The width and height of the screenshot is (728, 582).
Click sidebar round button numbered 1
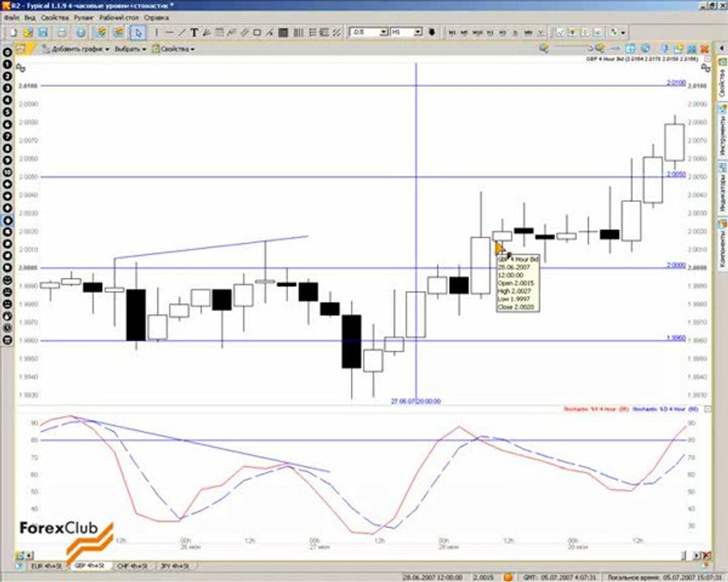point(7,64)
